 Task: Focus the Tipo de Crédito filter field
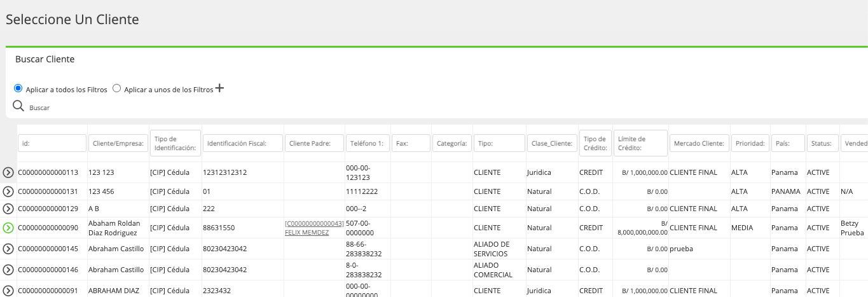click(x=595, y=143)
